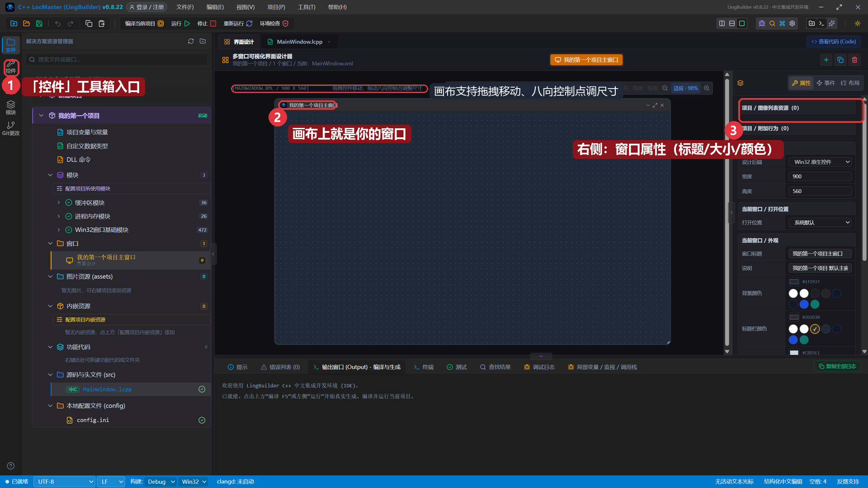Click the 停止 stop button
The width and height of the screenshot is (868, 488).
(207, 23)
